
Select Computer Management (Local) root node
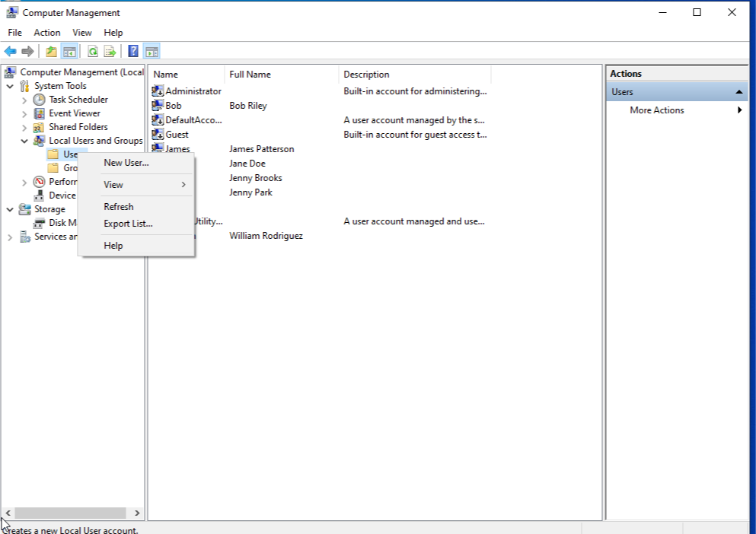tap(81, 72)
